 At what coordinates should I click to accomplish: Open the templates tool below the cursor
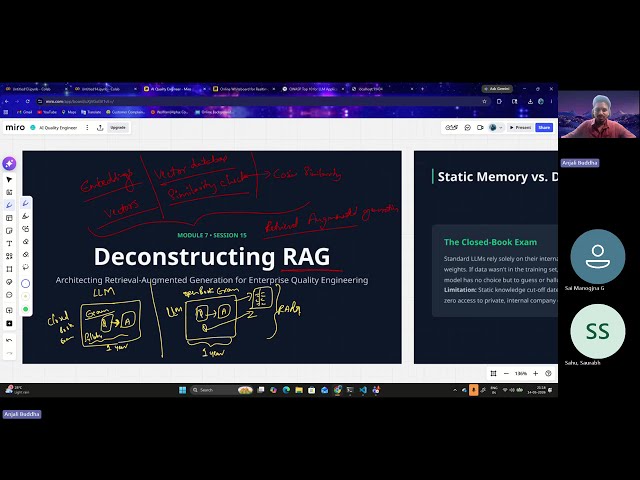(x=9, y=192)
